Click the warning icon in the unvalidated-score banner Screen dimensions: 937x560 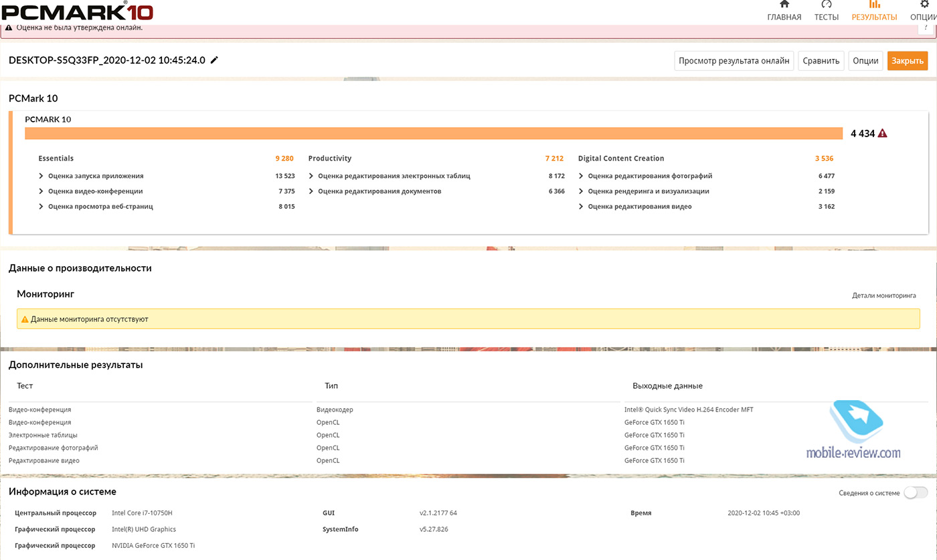click(x=8, y=28)
